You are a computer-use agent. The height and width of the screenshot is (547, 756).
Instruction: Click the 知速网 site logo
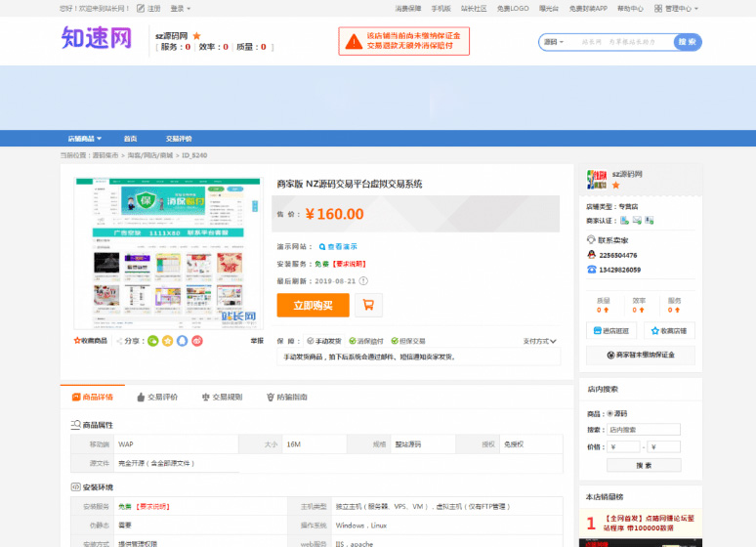coord(97,38)
